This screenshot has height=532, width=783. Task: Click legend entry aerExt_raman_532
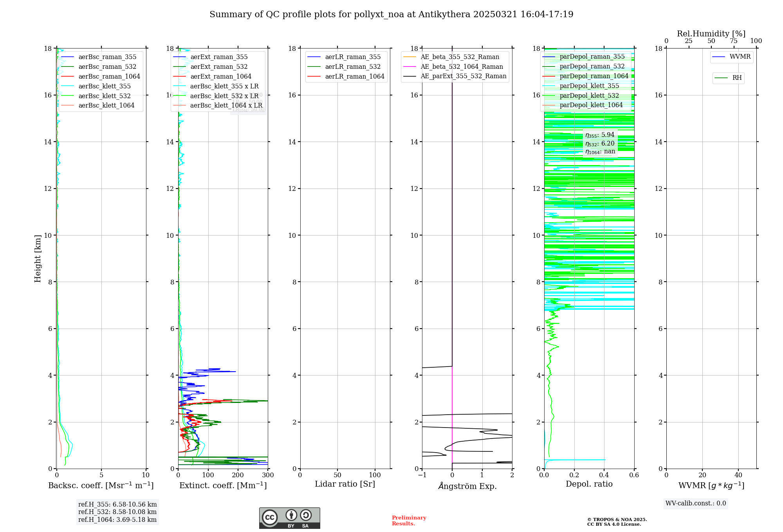coord(210,67)
